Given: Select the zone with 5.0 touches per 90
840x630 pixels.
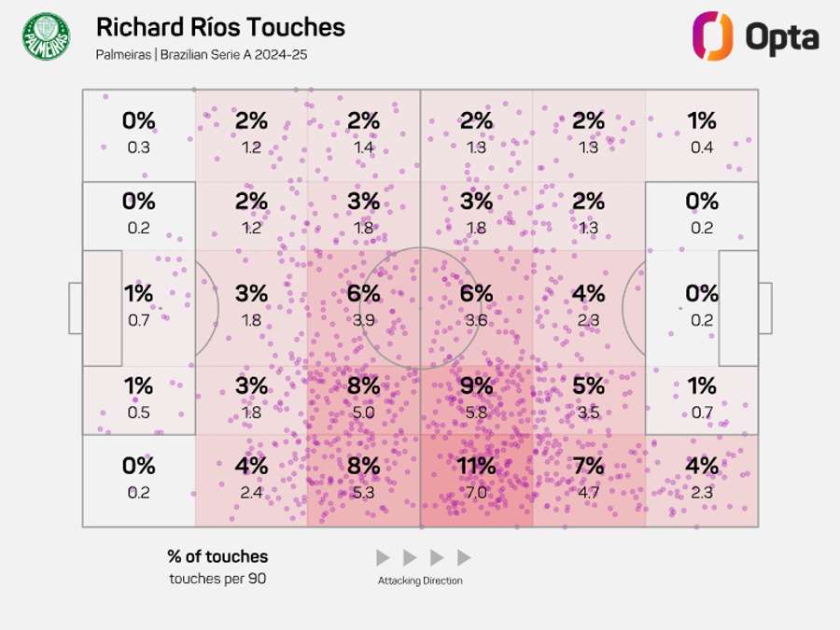Looking at the screenshot, I should click(x=364, y=400).
